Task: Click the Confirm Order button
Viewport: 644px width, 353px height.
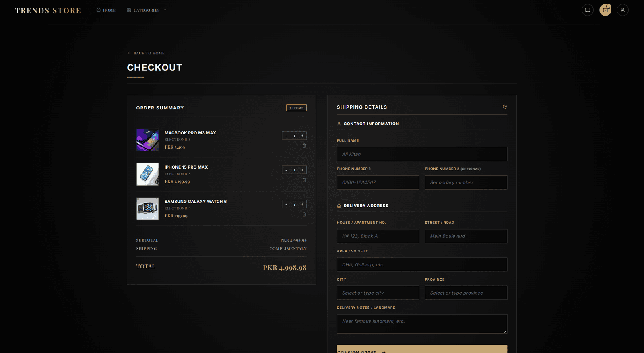Action: [x=422, y=349]
